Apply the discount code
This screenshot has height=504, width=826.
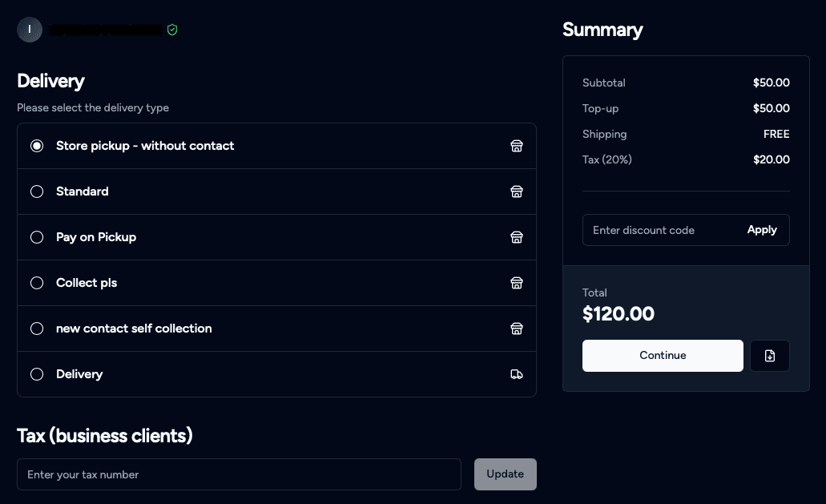tap(761, 230)
